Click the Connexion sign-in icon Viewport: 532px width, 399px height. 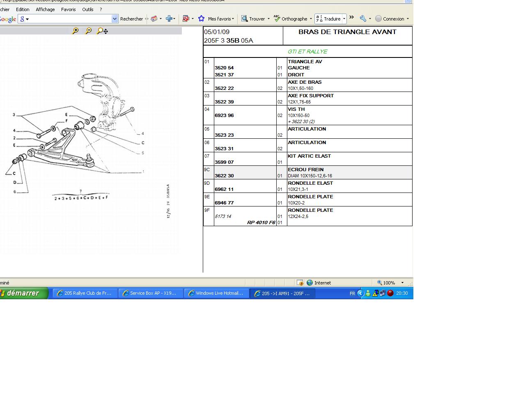tap(378, 18)
